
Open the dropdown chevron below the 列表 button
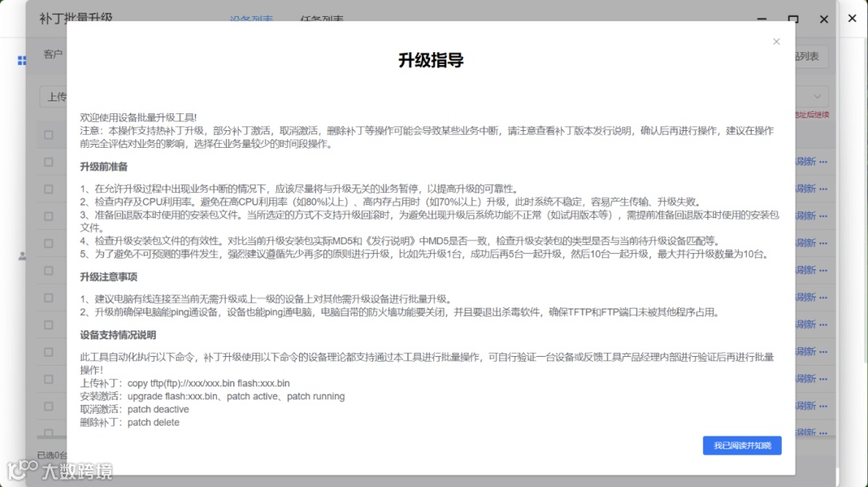pyautogui.click(x=817, y=96)
